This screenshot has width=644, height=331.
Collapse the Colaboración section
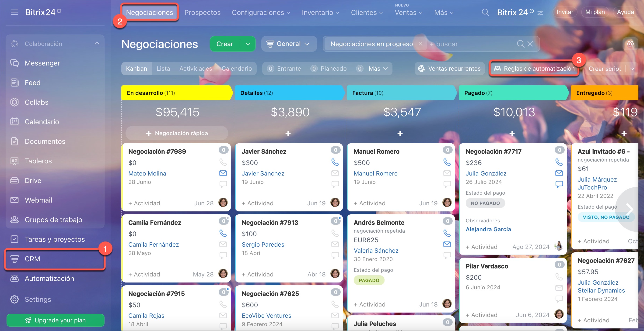click(x=97, y=44)
